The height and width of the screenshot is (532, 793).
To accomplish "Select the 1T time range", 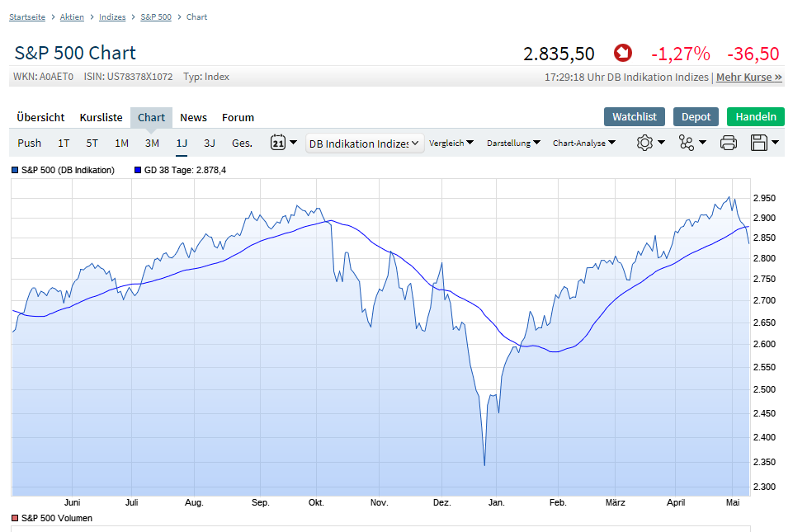I will pos(64,144).
